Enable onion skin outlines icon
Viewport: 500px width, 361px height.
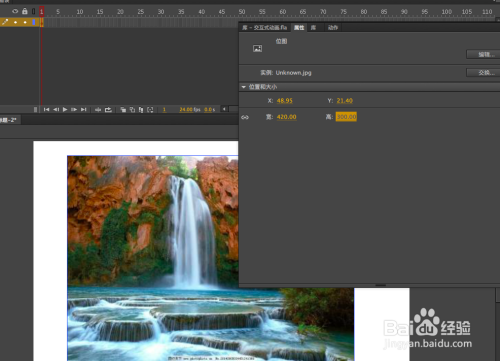point(132,110)
